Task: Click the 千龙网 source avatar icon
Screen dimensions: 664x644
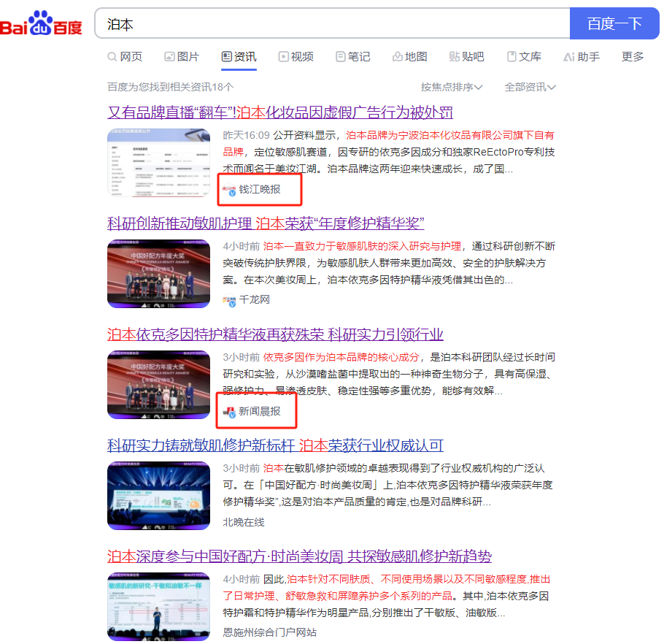Action: pyautogui.click(x=229, y=301)
